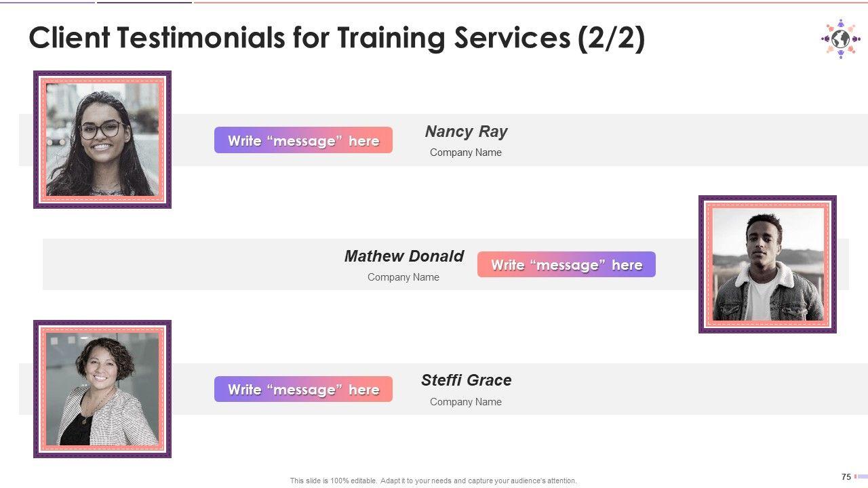Select Nancy Ray's profile photo
Screen dimensions: 868x488
pos(102,140)
